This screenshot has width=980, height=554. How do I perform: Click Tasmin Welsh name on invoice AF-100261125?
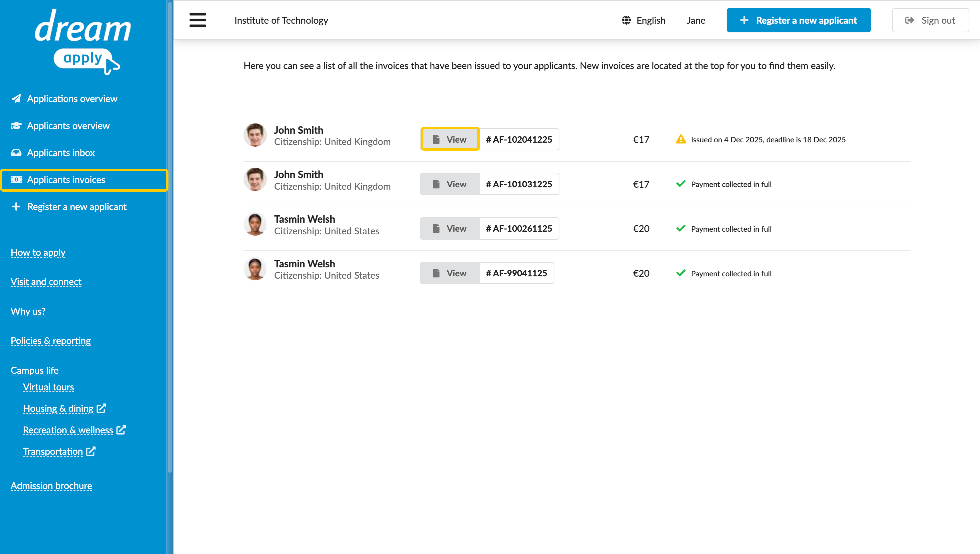[x=305, y=219]
